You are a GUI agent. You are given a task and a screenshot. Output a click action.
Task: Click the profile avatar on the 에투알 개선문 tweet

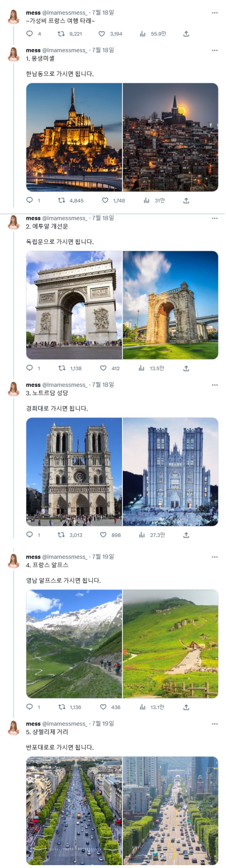14,222
